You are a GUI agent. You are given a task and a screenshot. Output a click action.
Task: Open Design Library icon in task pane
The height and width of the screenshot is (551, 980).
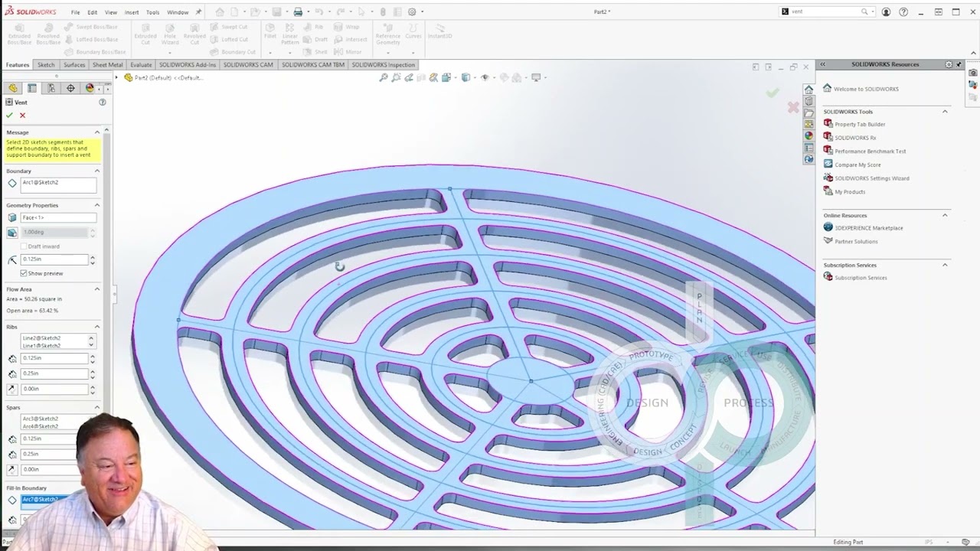click(x=808, y=101)
